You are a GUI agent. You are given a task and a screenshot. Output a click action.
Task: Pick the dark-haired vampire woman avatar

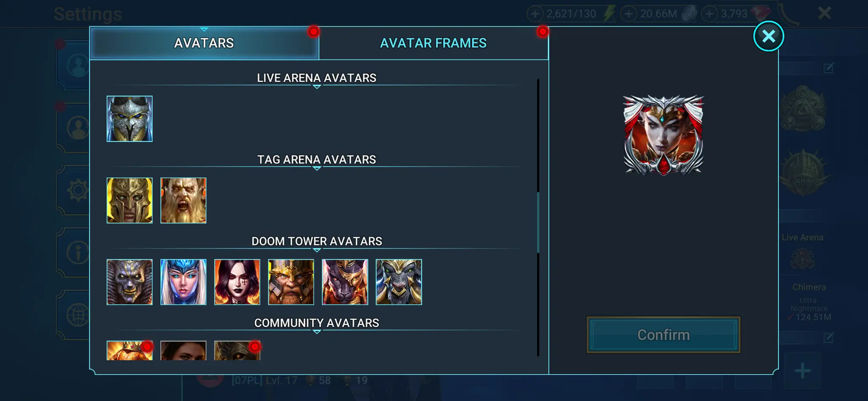point(237,282)
